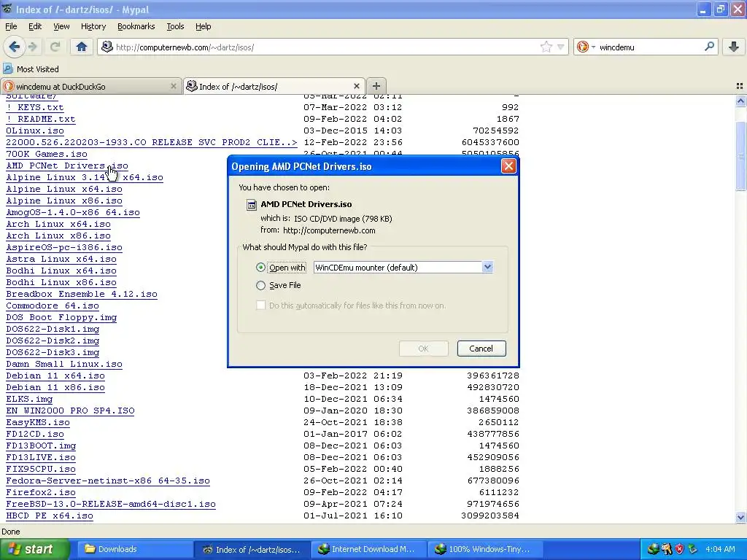
Task: Click the page scrollbar up arrow
Action: pyautogui.click(x=740, y=101)
